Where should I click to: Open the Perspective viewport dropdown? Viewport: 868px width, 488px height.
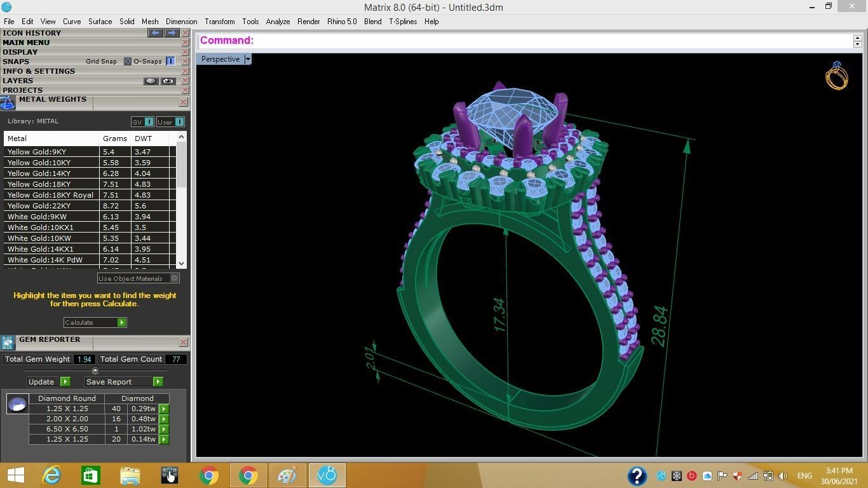coord(248,59)
